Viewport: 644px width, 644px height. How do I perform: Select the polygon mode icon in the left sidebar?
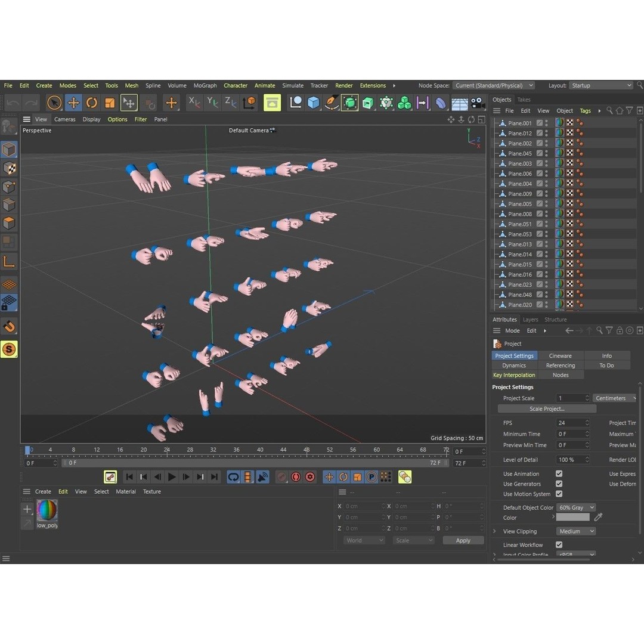pyautogui.click(x=9, y=223)
